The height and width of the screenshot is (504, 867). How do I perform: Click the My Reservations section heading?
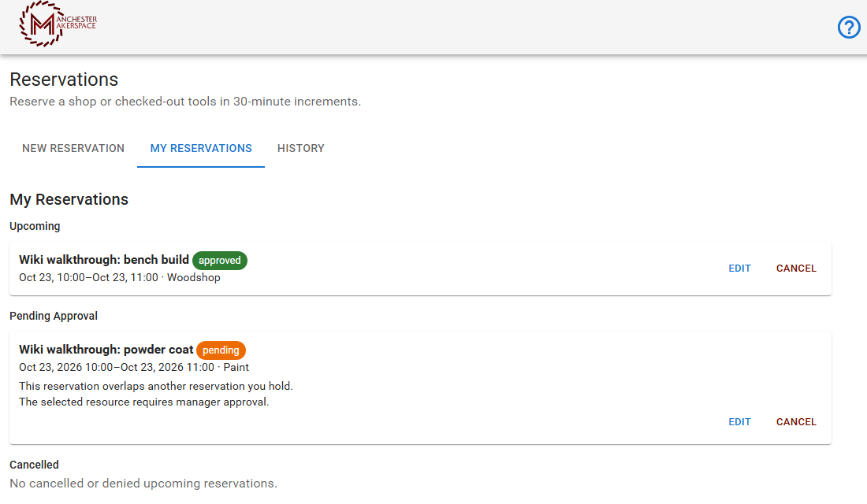point(69,199)
